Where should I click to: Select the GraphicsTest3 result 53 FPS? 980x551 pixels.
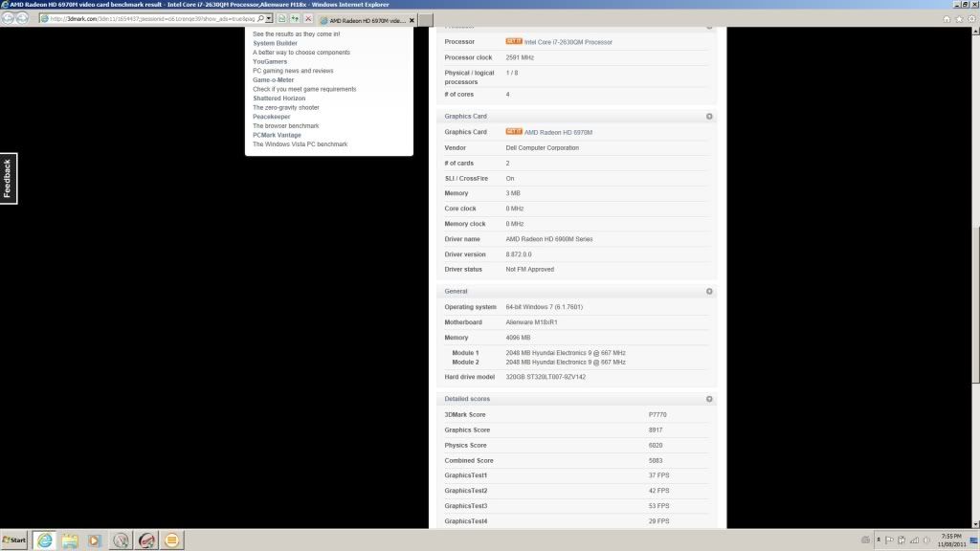point(658,506)
